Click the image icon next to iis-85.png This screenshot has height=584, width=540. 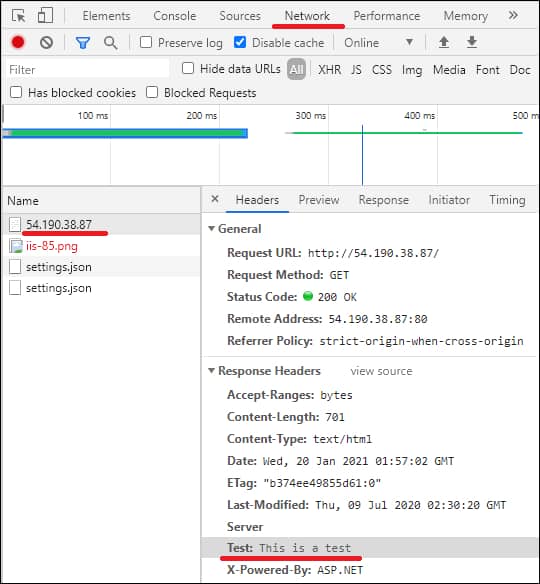tap(16, 246)
